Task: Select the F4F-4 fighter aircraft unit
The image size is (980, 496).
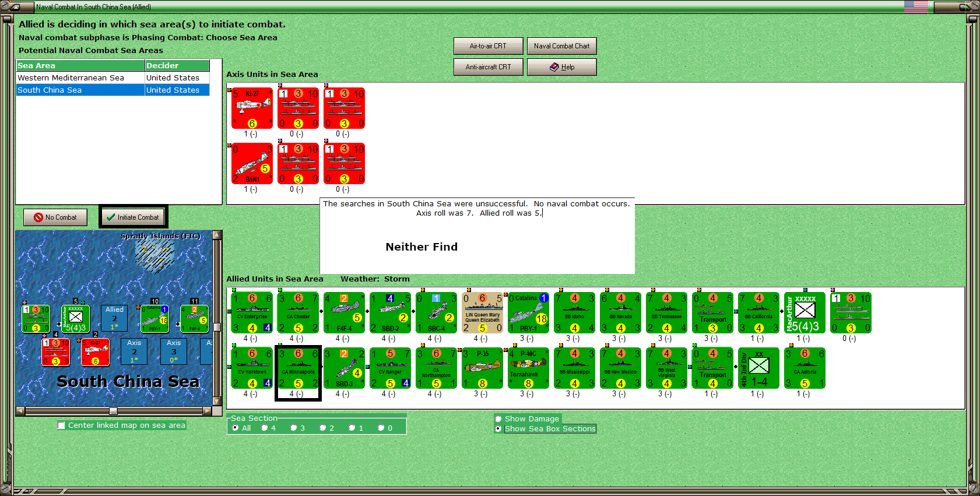Action: click(x=344, y=313)
